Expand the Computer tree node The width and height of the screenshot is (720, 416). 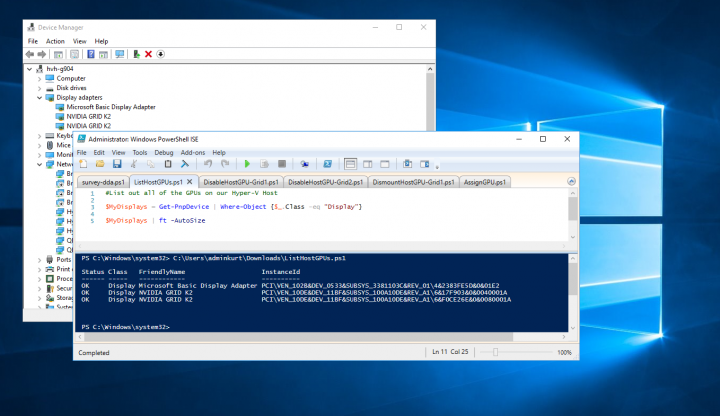click(x=39, y=77)
